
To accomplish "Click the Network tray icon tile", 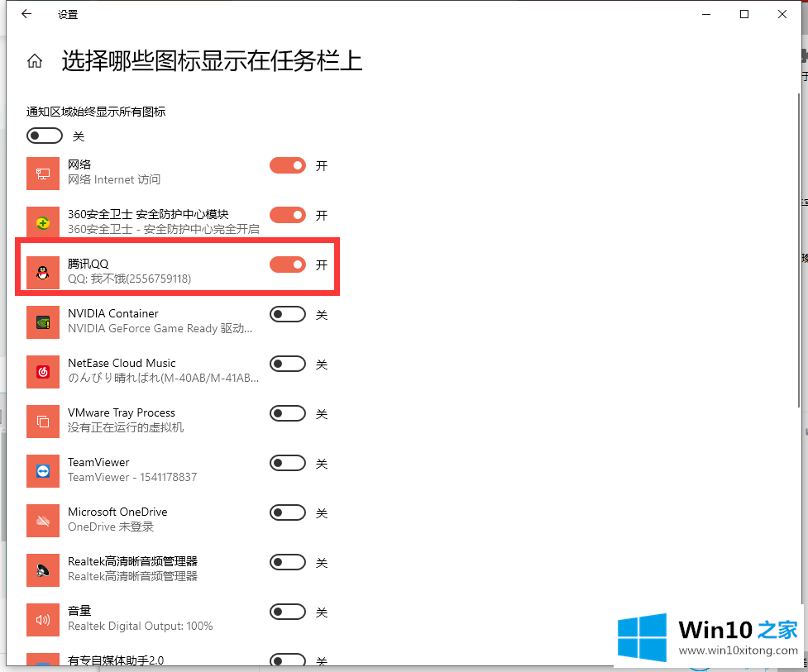I will click(43, 174).
